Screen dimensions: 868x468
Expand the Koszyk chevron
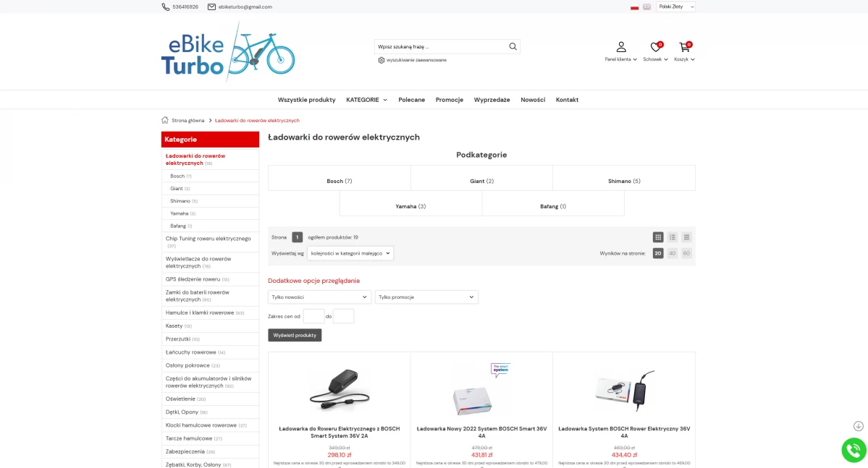tap(693, 59)
